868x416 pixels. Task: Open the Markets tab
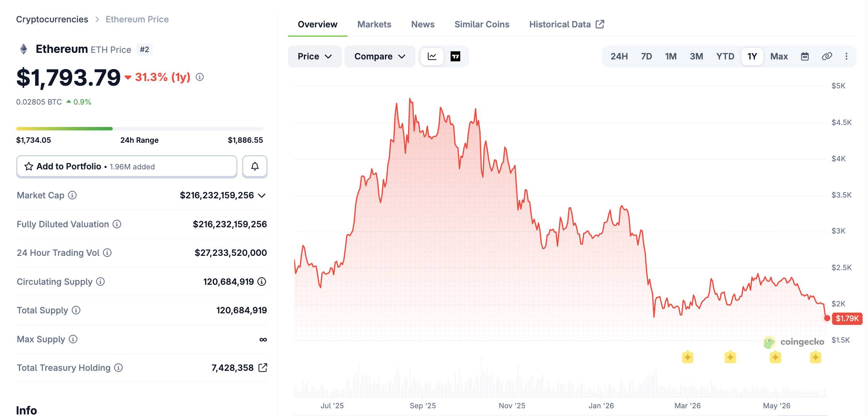(374, 24)
